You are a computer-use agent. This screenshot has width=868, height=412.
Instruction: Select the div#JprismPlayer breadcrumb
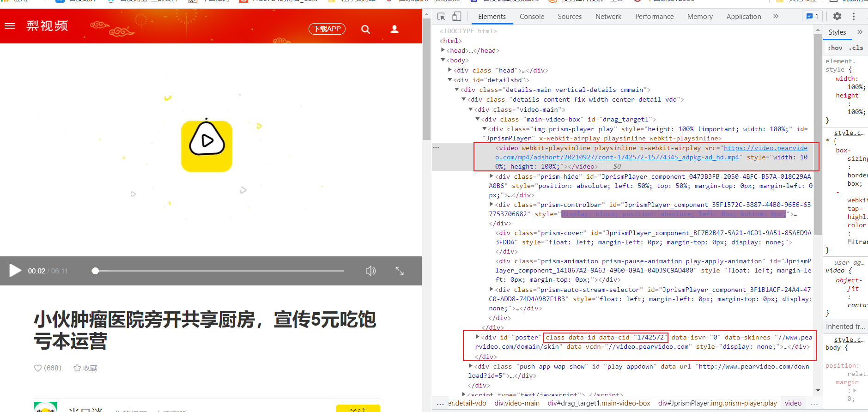(717, 403)
